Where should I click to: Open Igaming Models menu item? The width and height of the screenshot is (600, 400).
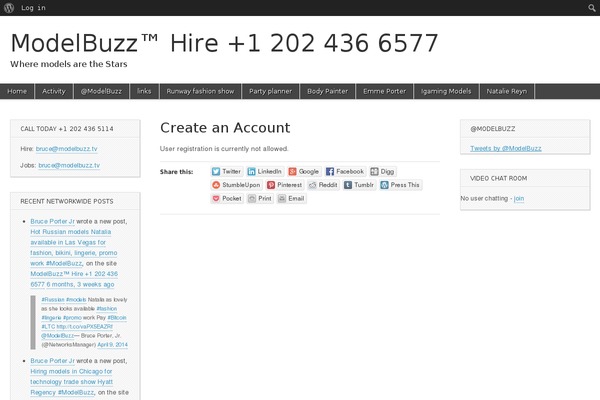[446, 91]
